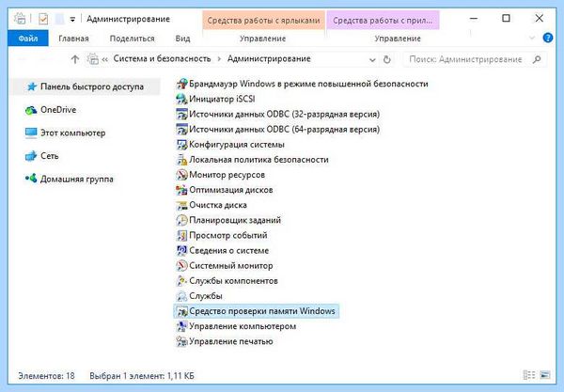Select the Сеть label in navigation pane

(50, 156)
